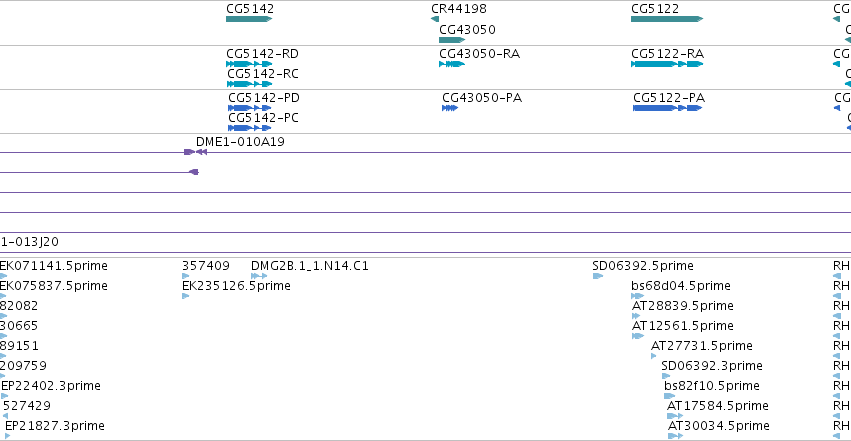
Task: Click the AT30034.5prime EST label
Action: click(x=719, y=426)
